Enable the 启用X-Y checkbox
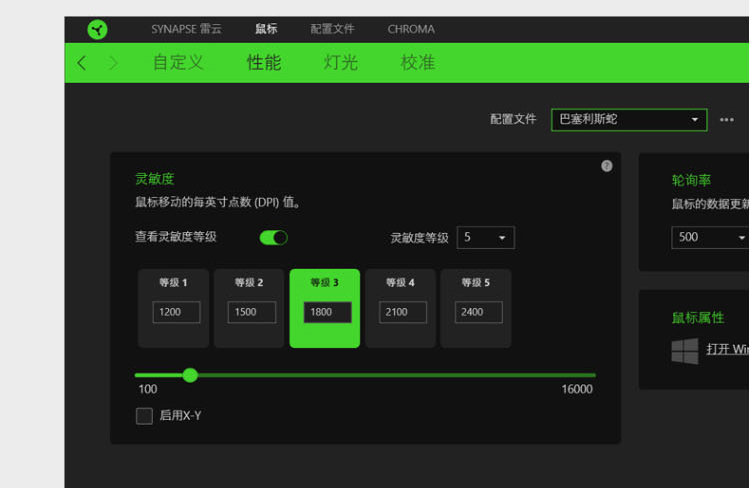Image resolution: width=750 pixels, height=488 pixels. point(144,416)
